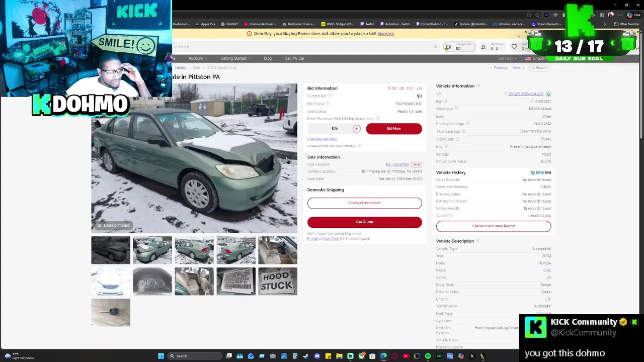Open the VIN number link
The height and width of the screenshot is (362, 644).
coord(526,94)
